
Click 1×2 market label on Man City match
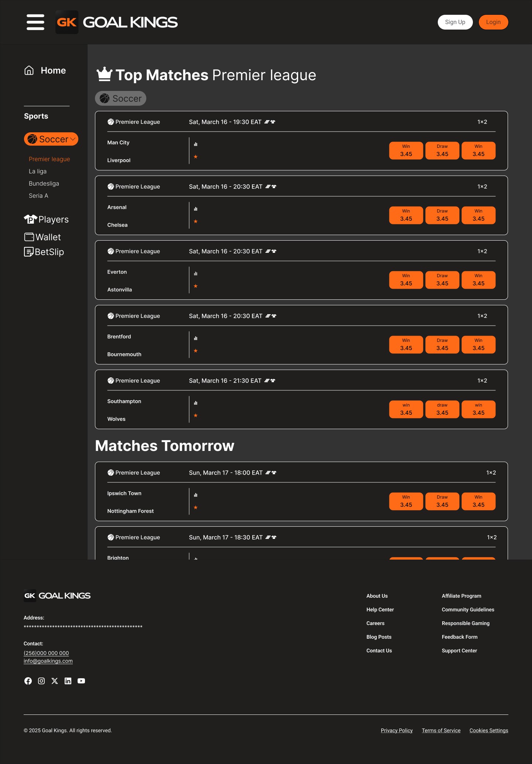point(482,122)
